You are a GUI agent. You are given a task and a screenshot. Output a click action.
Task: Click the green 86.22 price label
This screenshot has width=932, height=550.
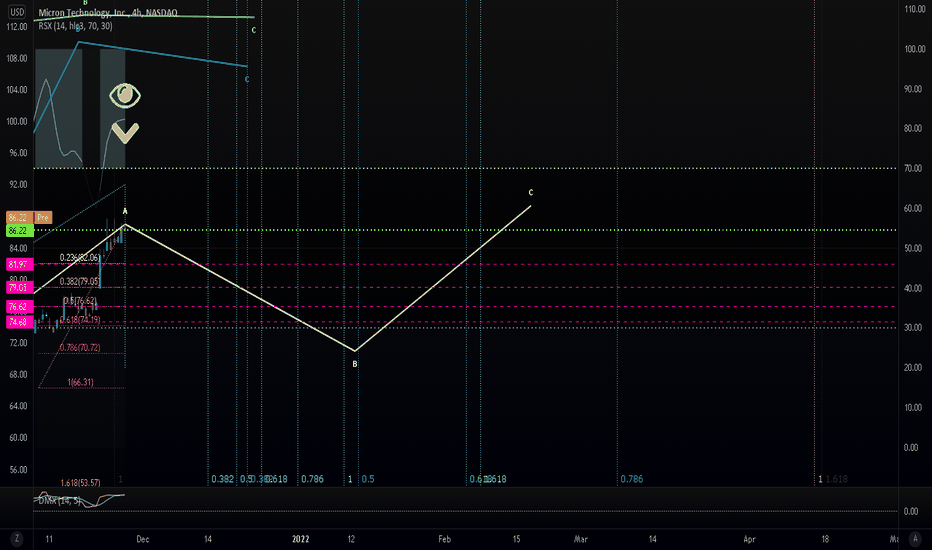(20, 231)
